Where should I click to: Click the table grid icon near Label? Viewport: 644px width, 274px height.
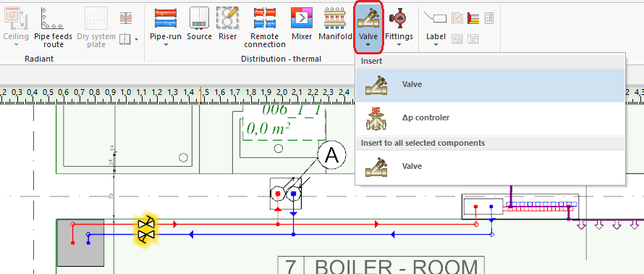pyautogui.click(x=473, y=39)
